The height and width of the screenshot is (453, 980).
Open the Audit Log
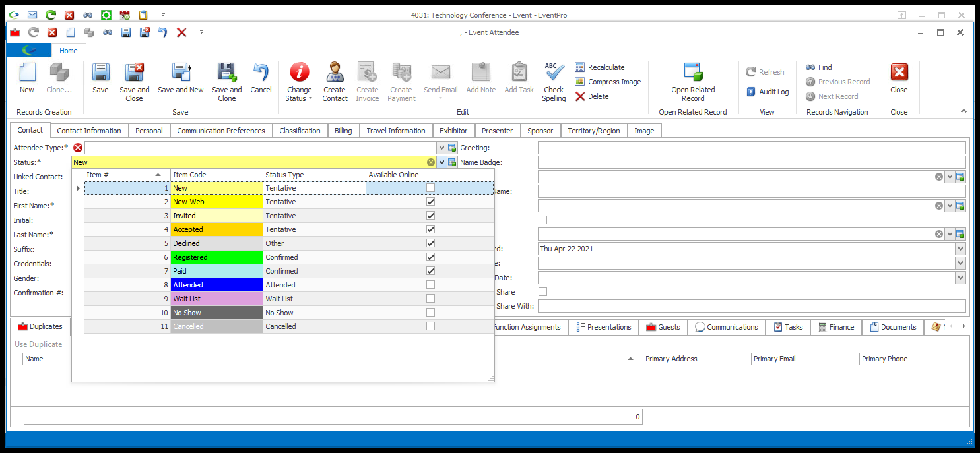pyautogui.click(x=768, y=92)
